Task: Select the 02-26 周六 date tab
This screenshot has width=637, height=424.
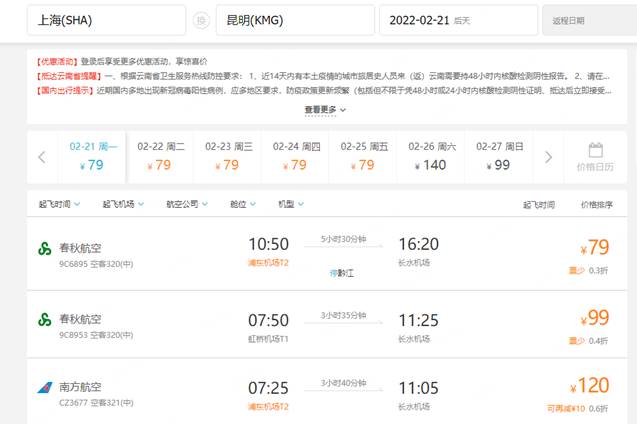Action: 432,157
